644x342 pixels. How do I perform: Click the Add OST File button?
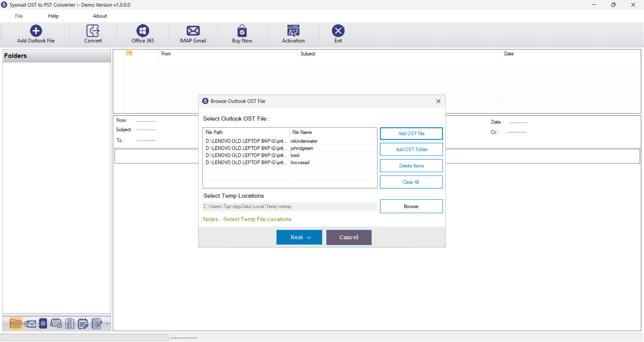point(411,133)
